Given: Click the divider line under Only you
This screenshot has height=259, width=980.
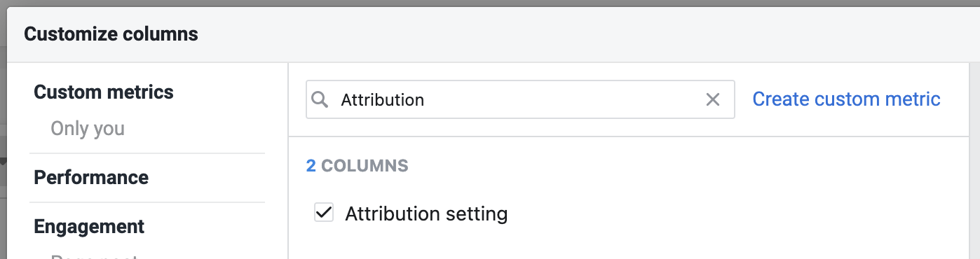Looking at the screenshot, I should (147, 153).
